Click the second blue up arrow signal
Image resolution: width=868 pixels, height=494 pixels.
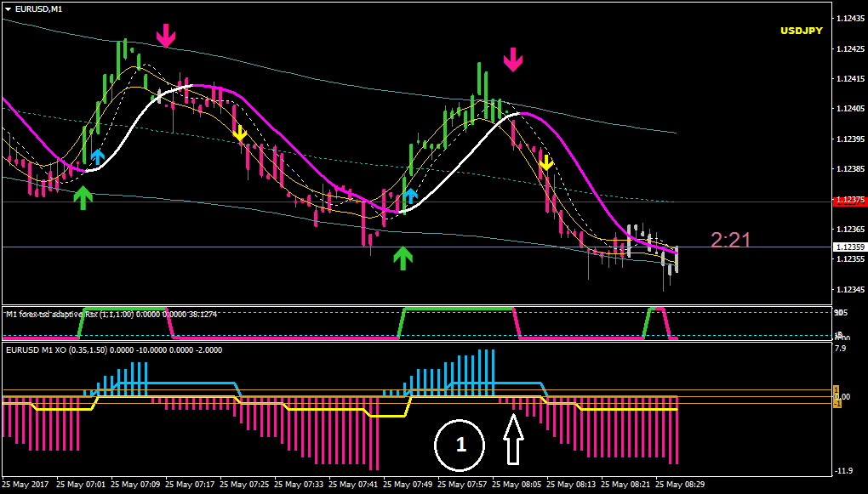(x=410, y=196)
